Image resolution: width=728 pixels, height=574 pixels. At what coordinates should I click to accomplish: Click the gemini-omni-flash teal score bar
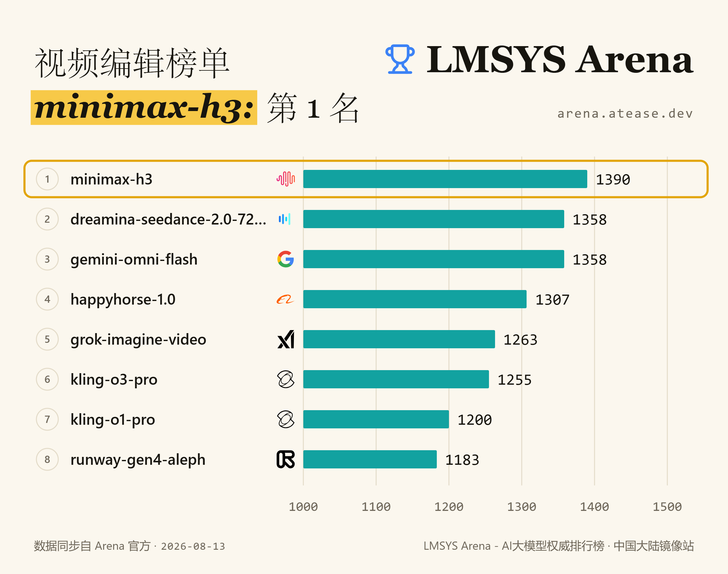pos(434,259)
